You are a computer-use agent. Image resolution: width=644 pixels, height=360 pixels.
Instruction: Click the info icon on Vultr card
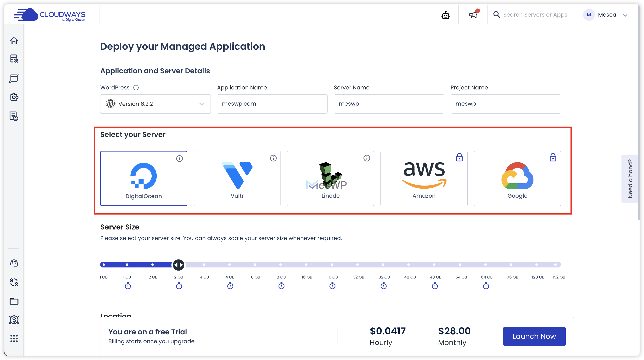point(273,158)
